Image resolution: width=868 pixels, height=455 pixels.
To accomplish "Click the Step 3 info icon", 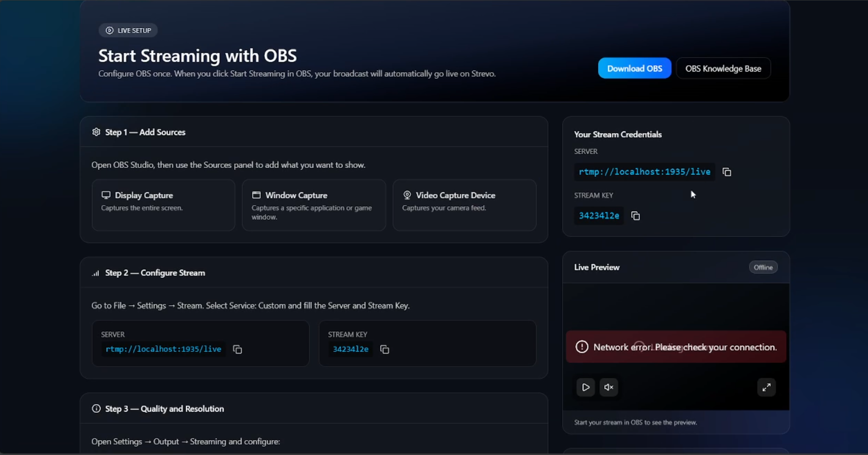I will (96, 409).
